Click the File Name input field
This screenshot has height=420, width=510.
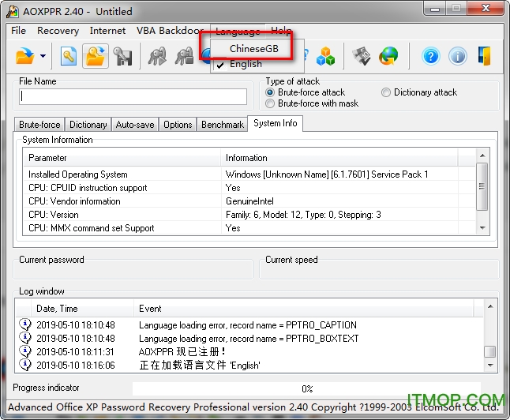click(133, 96)
